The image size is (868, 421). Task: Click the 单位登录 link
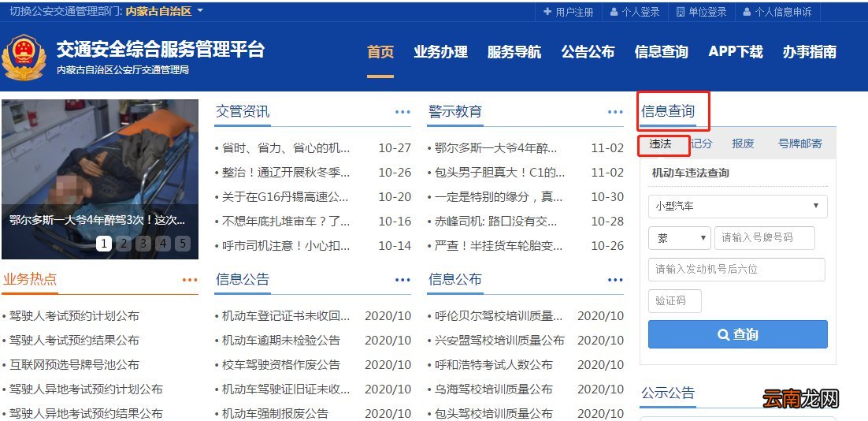tap(707, 12)
